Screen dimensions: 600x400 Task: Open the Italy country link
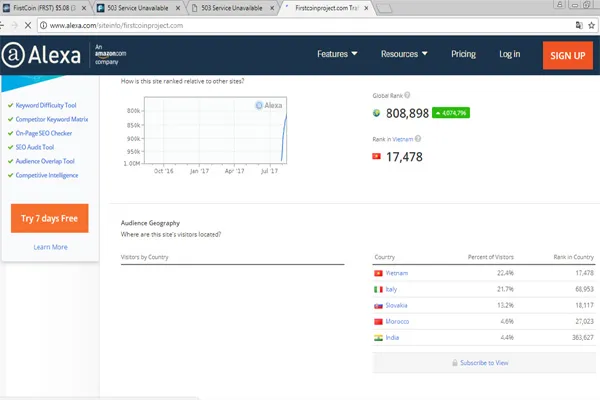click(x=391, y=289)
